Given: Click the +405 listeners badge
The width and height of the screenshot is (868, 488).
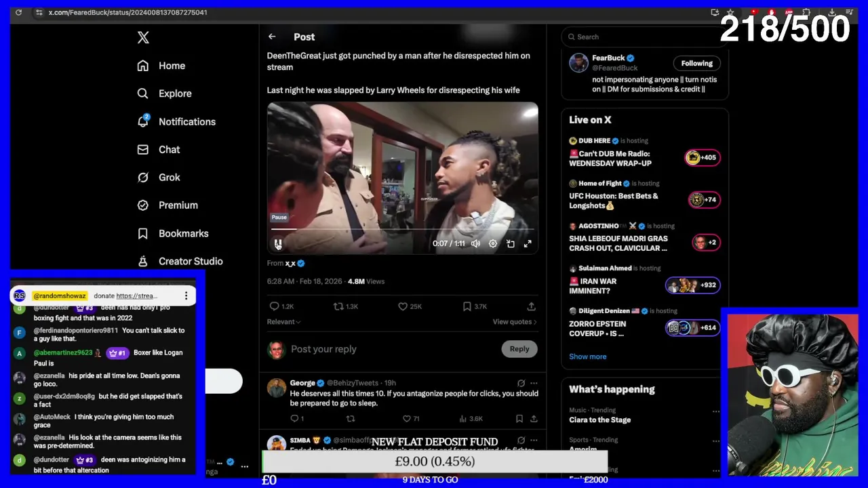Looking at the screenshot, I should tap(701, 157).
